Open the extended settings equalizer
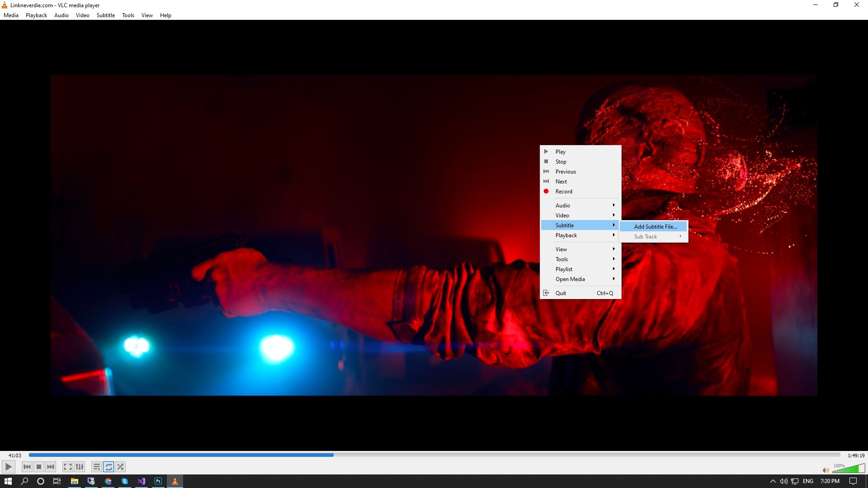 (80, 467)
